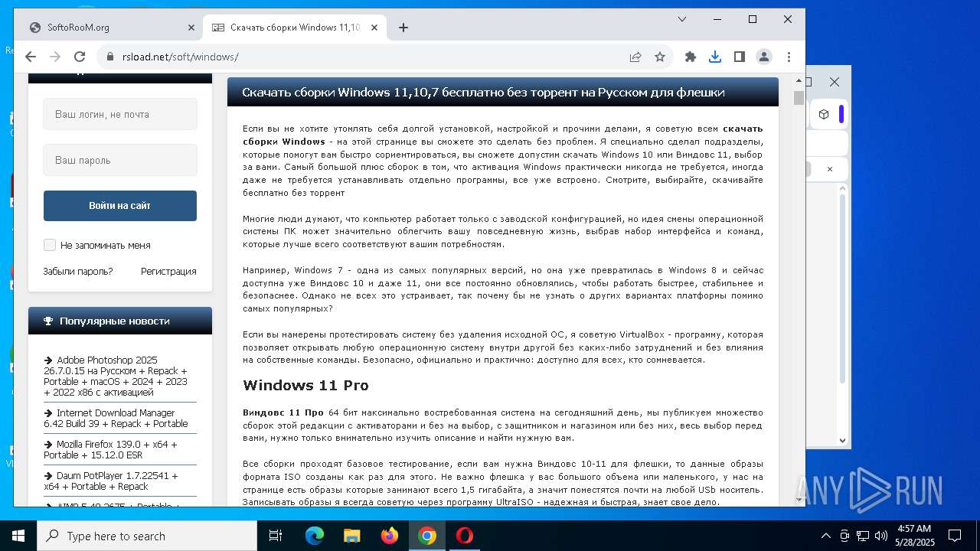This screenshot has width=980, height=551.
Task: Open network icon in system tray
Action: coord(863,536)
